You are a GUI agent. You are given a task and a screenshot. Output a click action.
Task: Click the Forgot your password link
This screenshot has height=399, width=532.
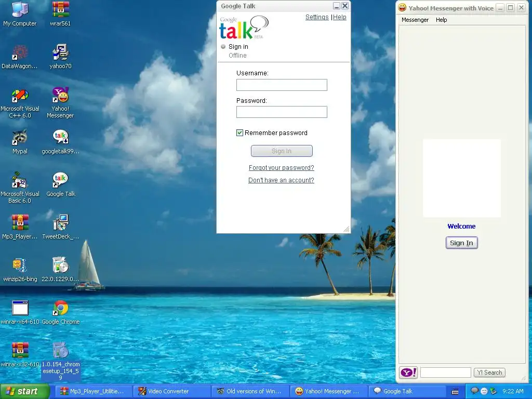[x=281, y=168]
